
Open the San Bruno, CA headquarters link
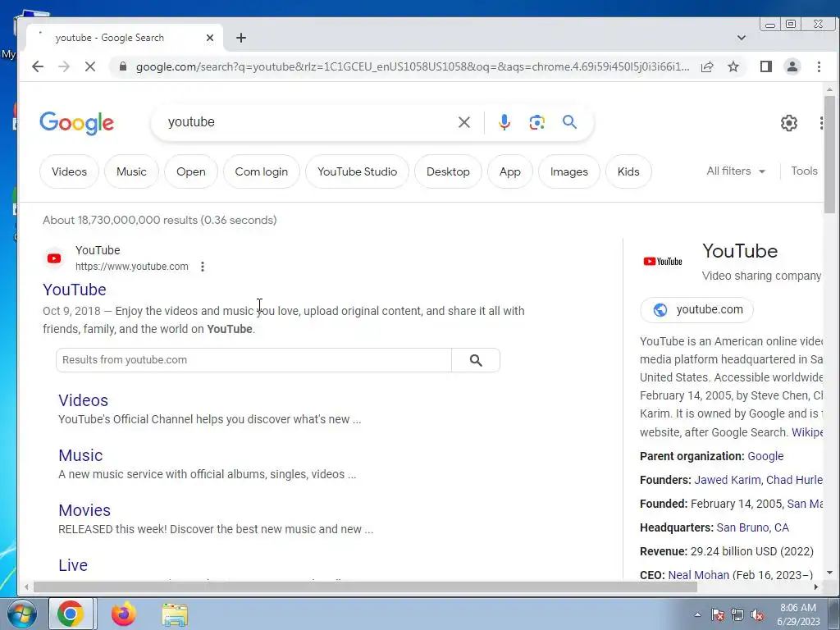[x=753, y=527]
